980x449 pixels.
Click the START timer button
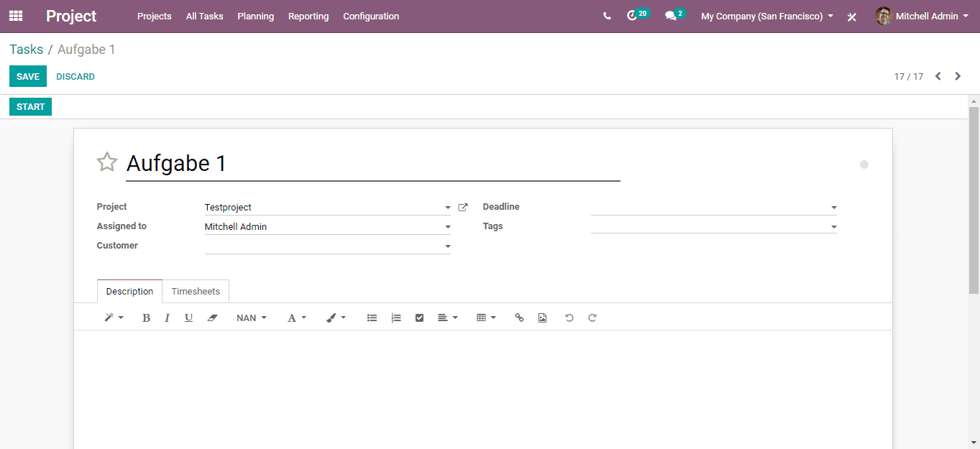tap(30, 107)
